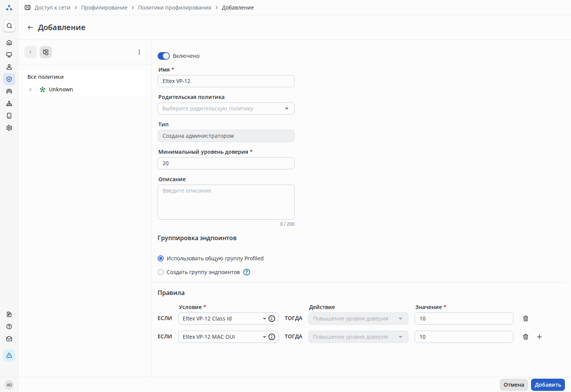
Task: Click the tree view icon button
Action: [x=46, y=52]
